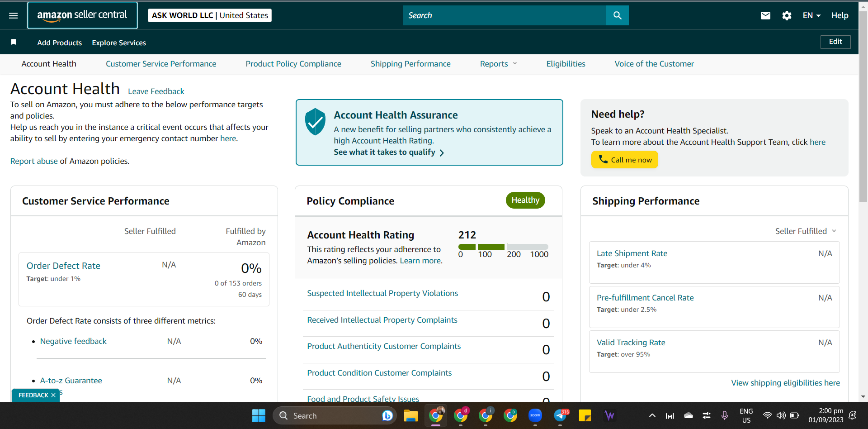Open the EN language dropdown
The height and width of the screenshot is (429, 868).
[x=811, y=15]
